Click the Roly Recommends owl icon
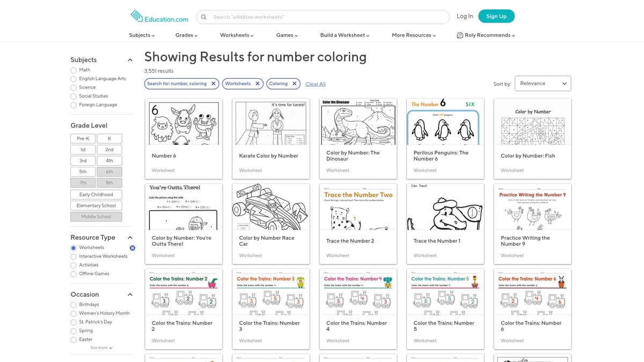Viewport: 644px width, 362px height. click(x=459, y=34)
